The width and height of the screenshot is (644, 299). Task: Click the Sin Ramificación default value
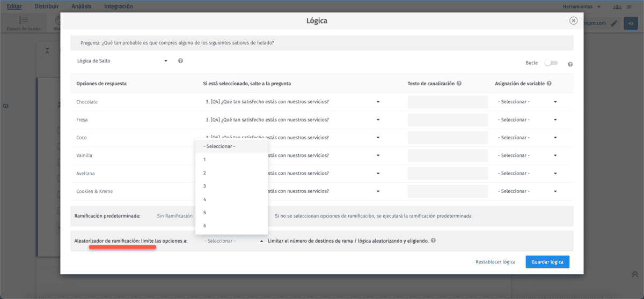click(174, 216)
